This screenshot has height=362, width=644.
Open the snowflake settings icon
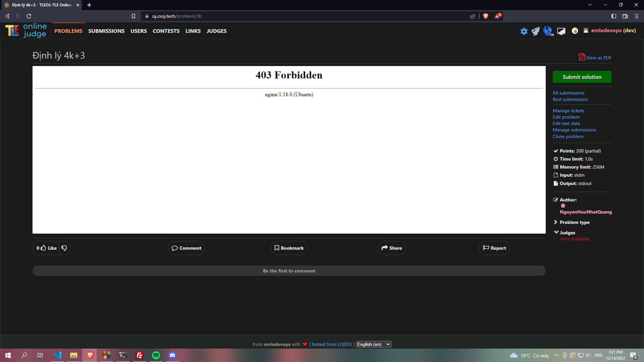[524, 31]
